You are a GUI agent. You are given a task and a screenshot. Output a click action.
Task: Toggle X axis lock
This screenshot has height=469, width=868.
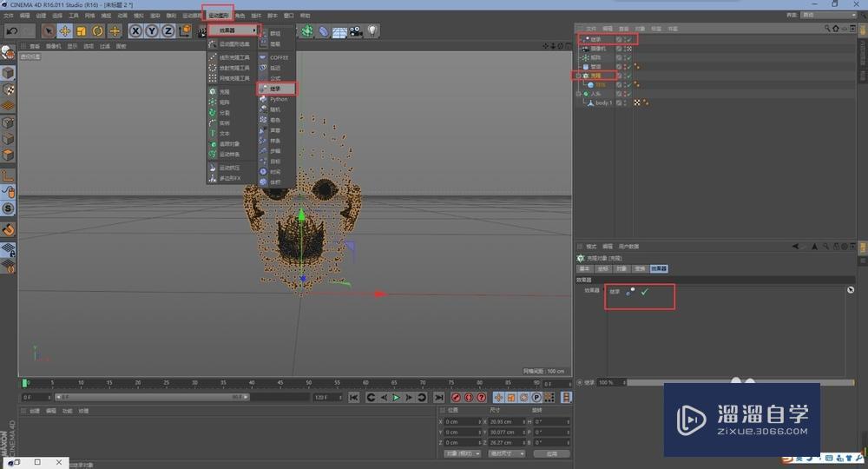(x=135, y=31)
